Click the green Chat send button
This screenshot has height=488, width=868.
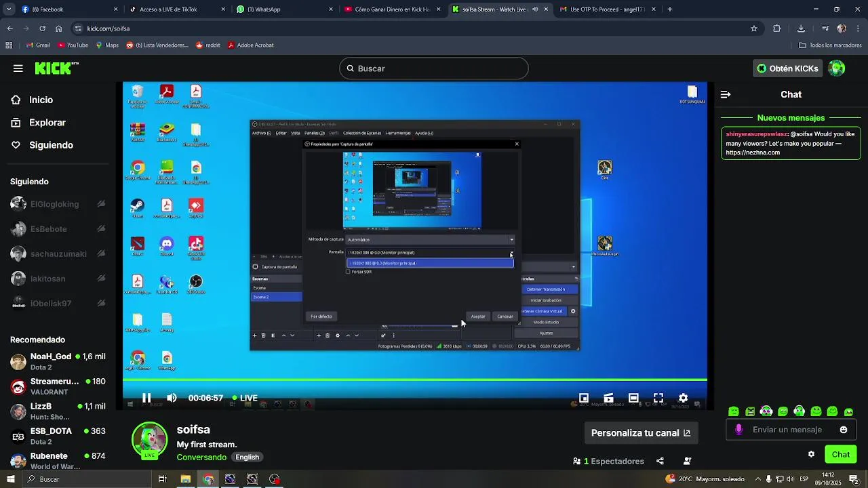click(841, 455)
